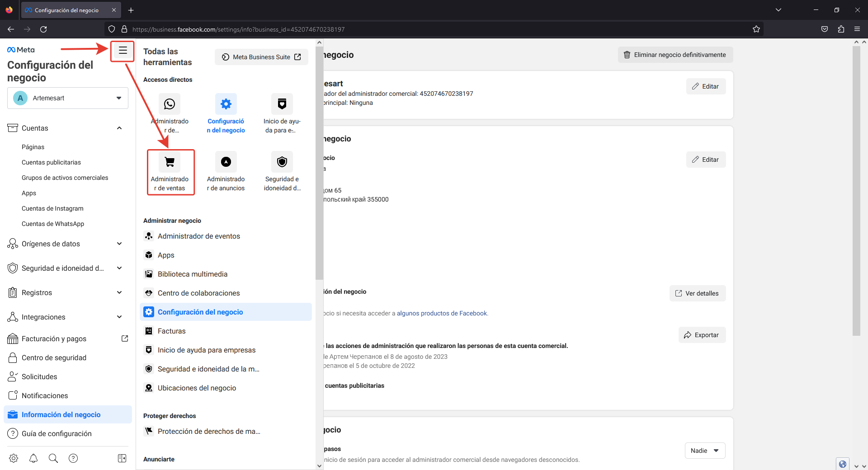This screenshot has height=470, width=868.
Task: Click the main page vertical scrollbar
Action: click(856, 191)
